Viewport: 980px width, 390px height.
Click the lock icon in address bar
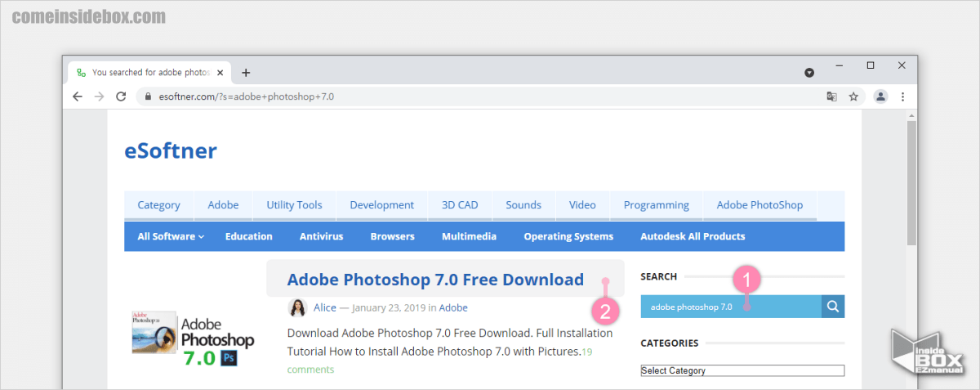[148, 96]
